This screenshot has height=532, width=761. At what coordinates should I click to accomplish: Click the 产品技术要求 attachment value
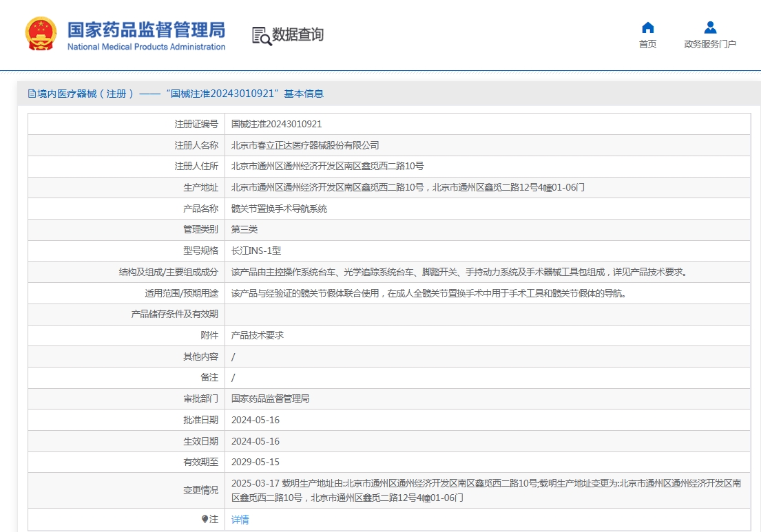[258, 335]
